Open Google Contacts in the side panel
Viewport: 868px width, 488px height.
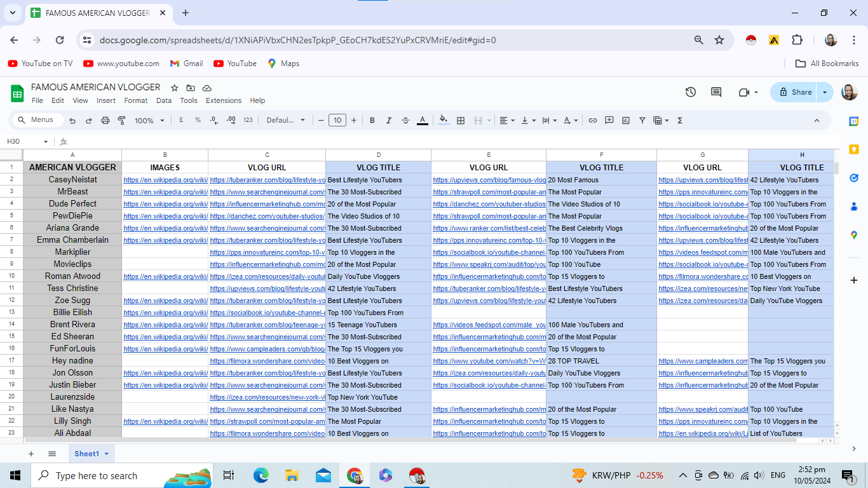pos(853,206)
